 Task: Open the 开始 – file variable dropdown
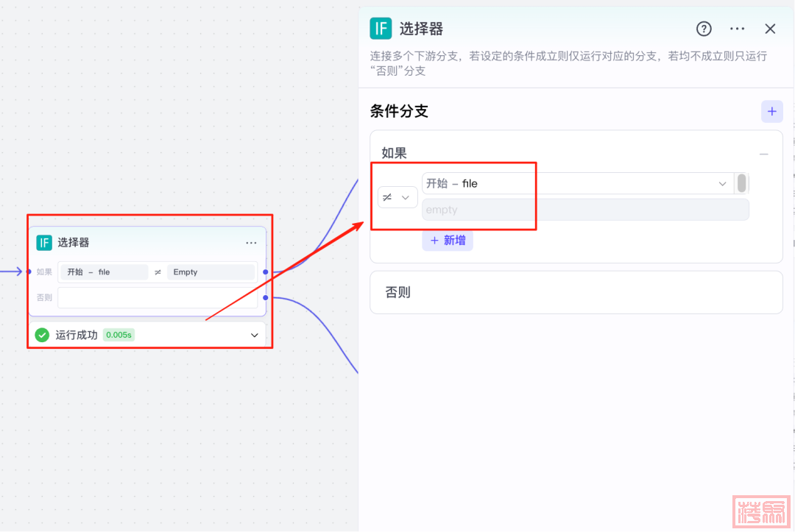(x=576, y=183)
